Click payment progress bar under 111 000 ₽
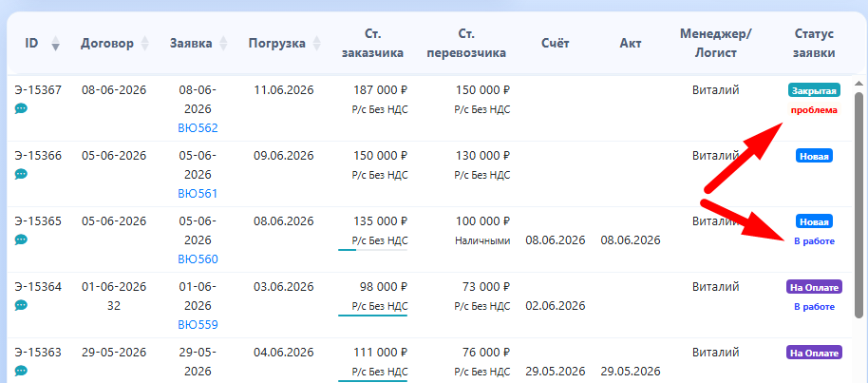The image size is (868, 383). 372,381
